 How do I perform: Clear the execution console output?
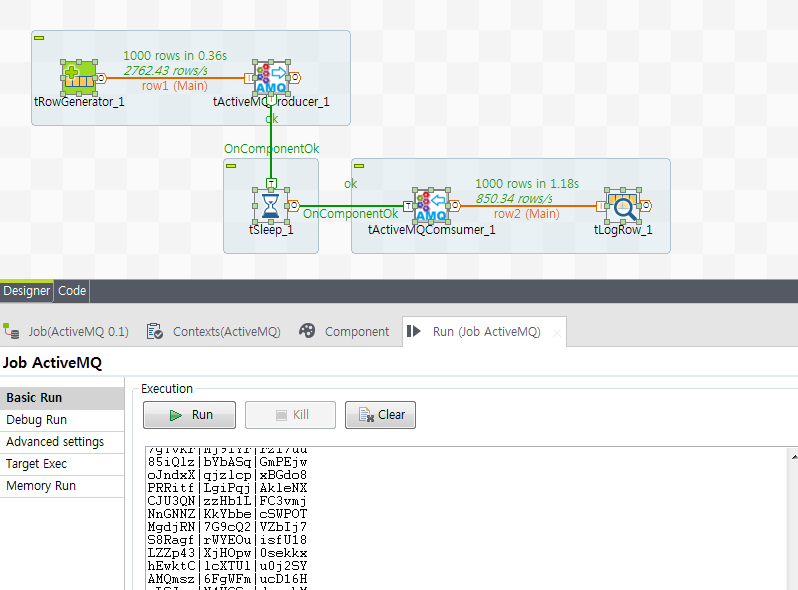pyautogui.click(x=380, y=415)
